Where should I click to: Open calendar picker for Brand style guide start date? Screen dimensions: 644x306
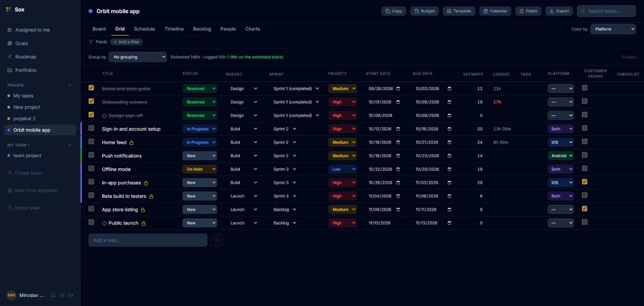click(x=398, y=88)
